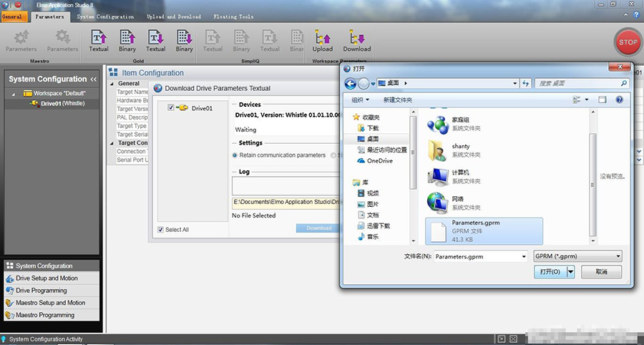Image resolution: width=644 pixels, height=345 pixels.
Task: Uncheck the Drive01 checkbox
Action: click(170, 107)
